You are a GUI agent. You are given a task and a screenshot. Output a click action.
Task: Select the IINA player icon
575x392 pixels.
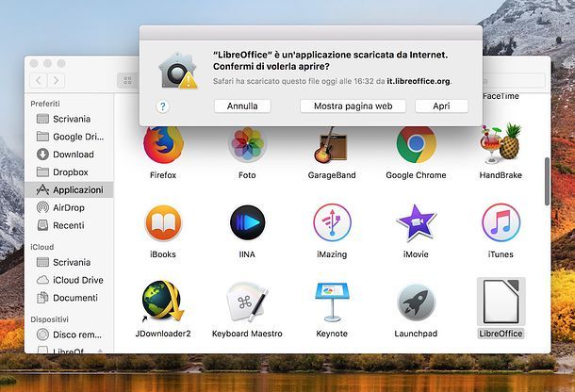point(247,223)
